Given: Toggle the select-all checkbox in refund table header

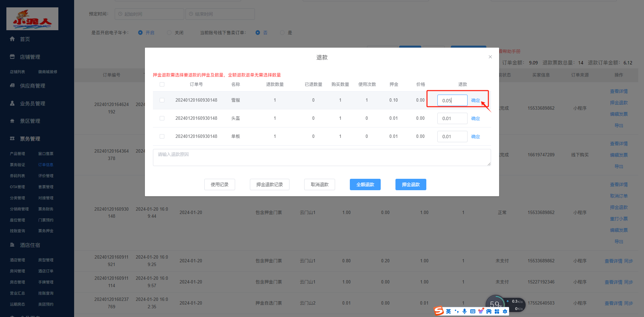Looking at the screenshot, I should coord(162,84).
